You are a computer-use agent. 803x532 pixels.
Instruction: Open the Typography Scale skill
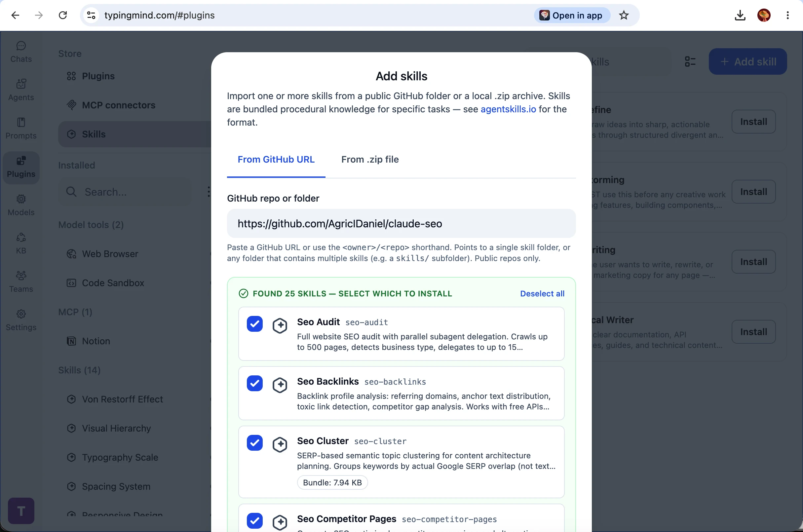(135, 457)
